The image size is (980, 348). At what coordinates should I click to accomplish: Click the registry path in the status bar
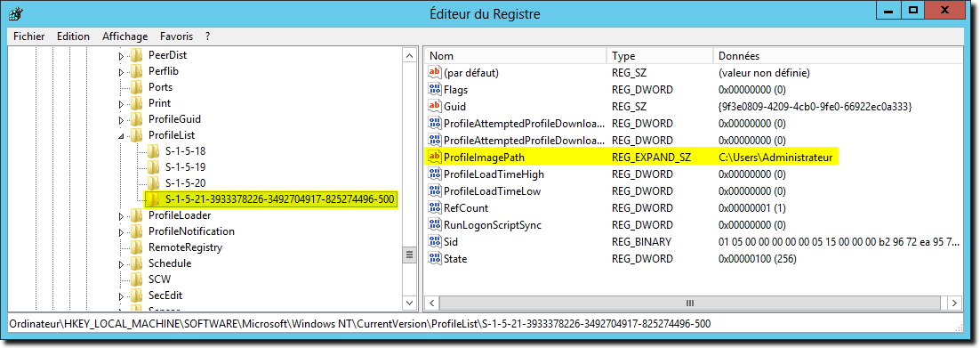tap(359, 324)
